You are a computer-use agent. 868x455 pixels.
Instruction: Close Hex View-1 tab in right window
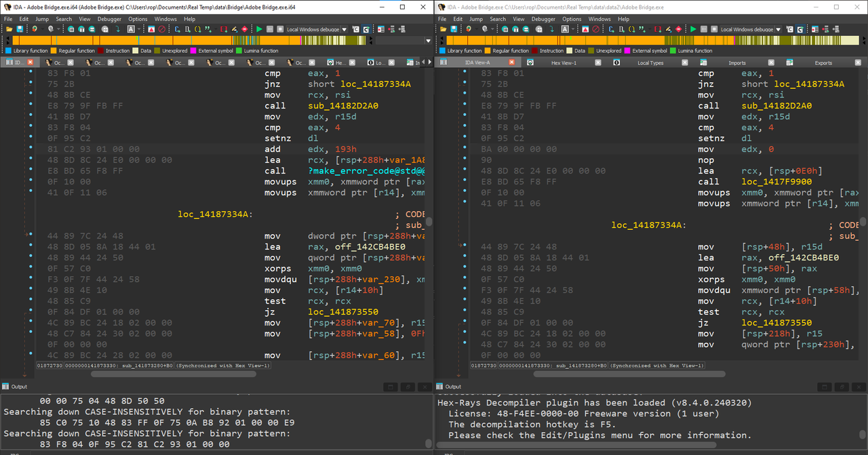(598, 62)
